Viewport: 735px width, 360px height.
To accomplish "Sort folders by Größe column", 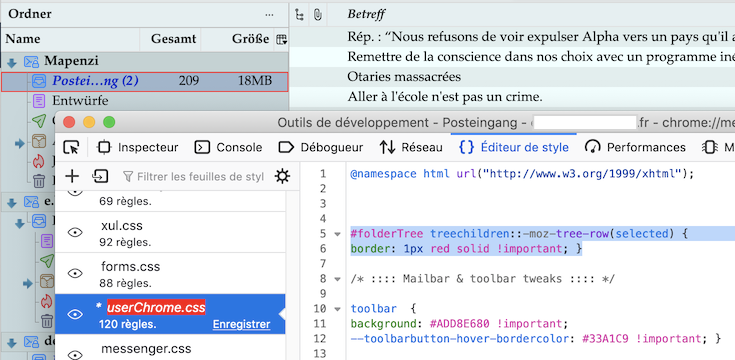I will 237,39.
